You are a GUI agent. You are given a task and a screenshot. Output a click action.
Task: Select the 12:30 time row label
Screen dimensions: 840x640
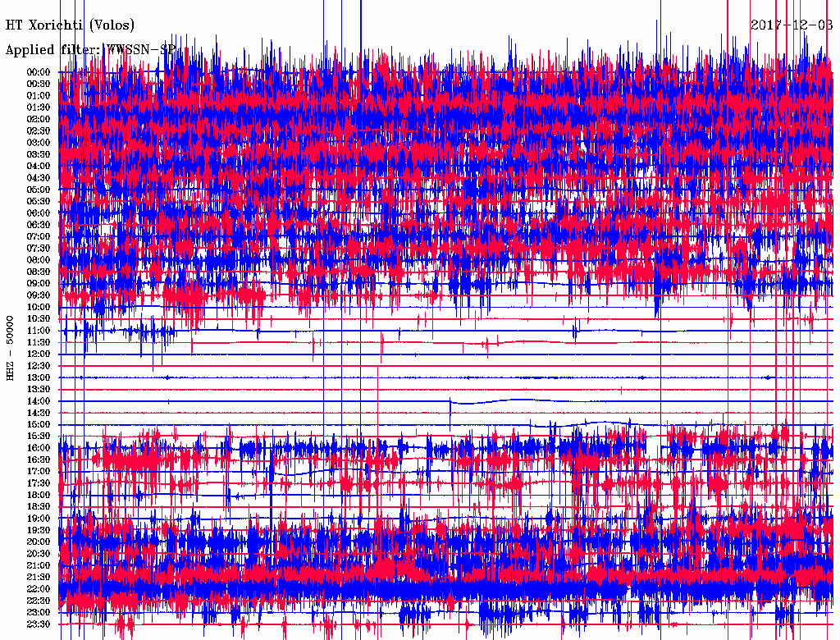39,366
